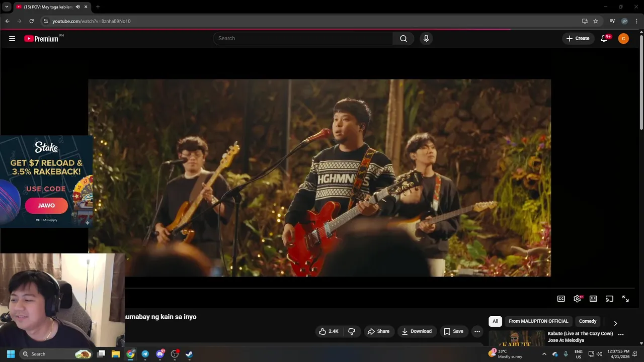
Task: Open File Explorer from the taskbar
Action: coord(116,354)
